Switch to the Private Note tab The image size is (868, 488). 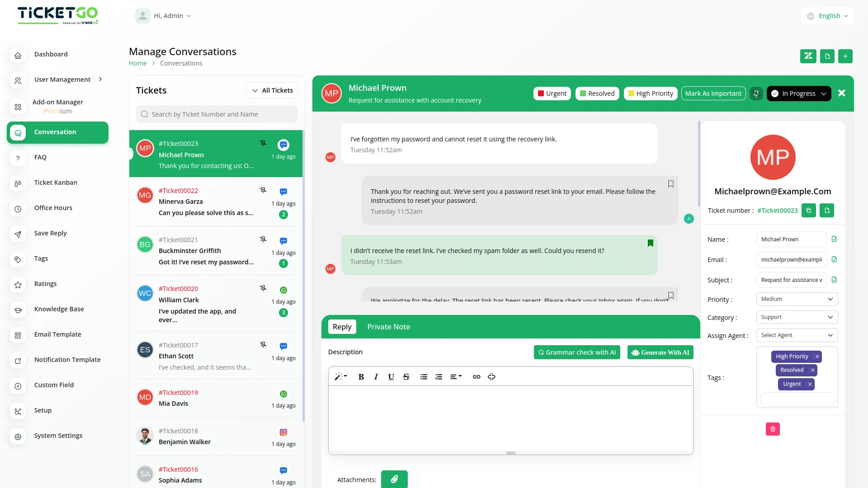pyautogui.click(x=388, y=326)
